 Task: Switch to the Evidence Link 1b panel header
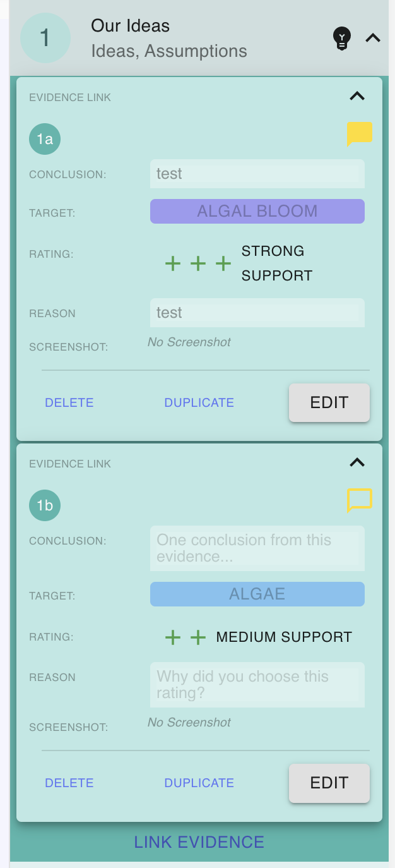pos(69,463)
